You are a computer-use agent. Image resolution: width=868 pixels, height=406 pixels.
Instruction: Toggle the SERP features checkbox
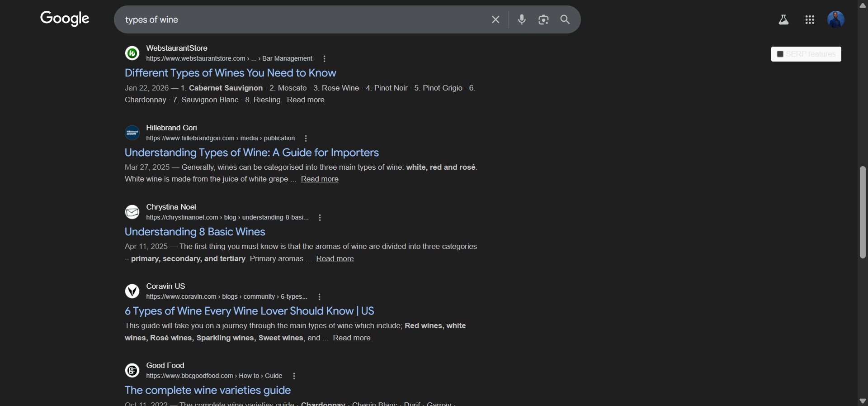[780, 54]
